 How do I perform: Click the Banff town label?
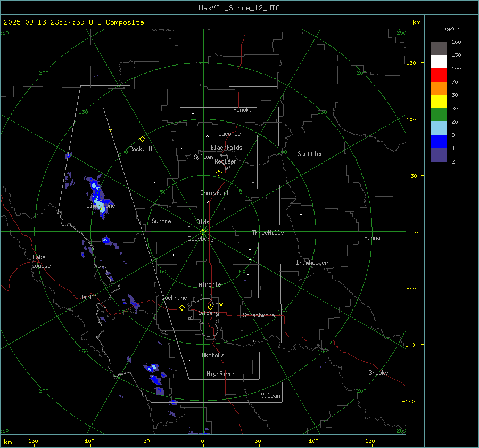tap(88, 297)
